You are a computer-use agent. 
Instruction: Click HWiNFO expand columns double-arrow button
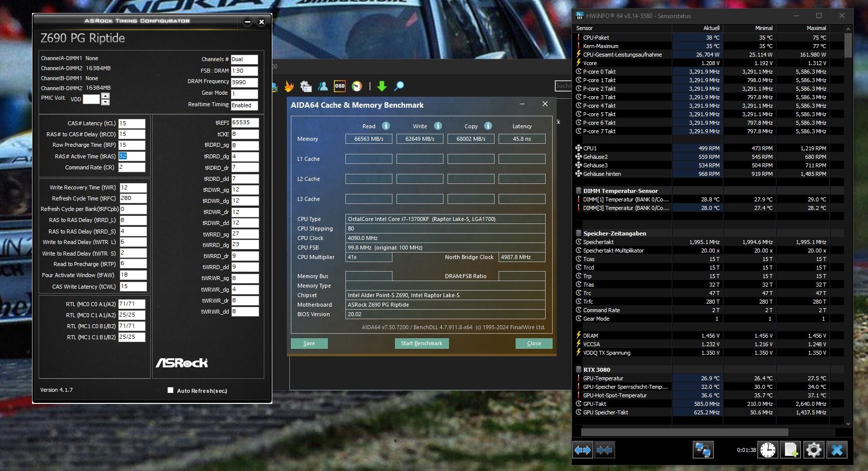click(x=583, y=450)
